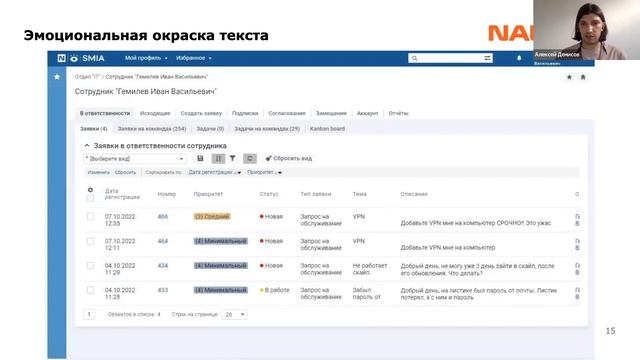Tick the select-all header checkbox
Image resolution: width=640 pixels, height=360 pixels.
(x=90, y=198)
